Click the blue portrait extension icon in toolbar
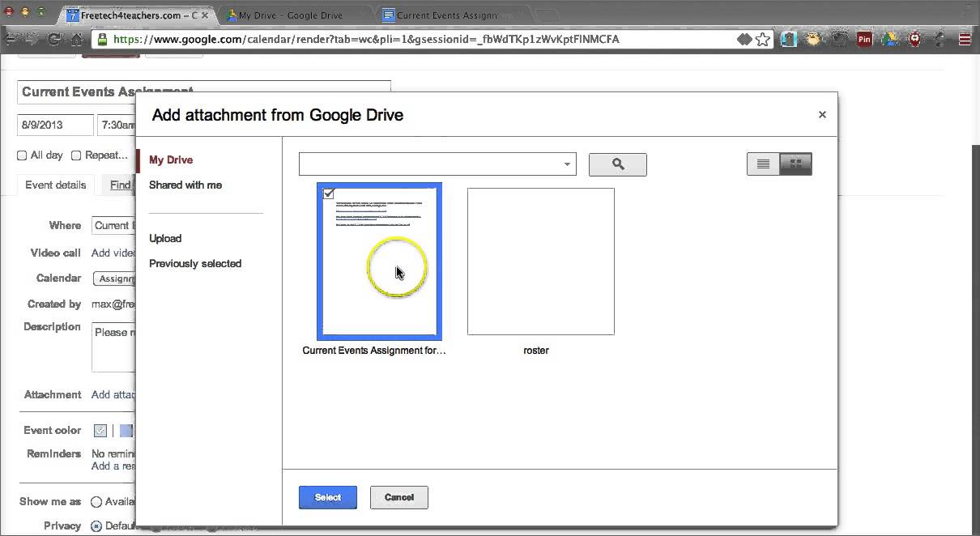 789,39
